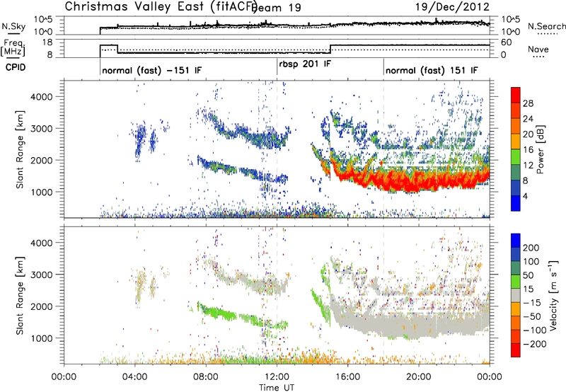Click the date '19/Dec/2012'
566x392 pixels.
452,6
